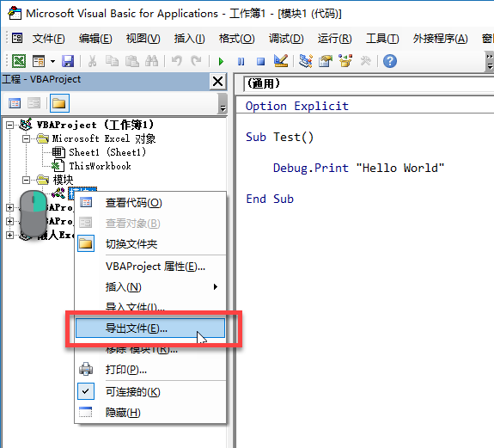Toggle Folders button in project panel
494x448 pixels.
pos(59,103)
